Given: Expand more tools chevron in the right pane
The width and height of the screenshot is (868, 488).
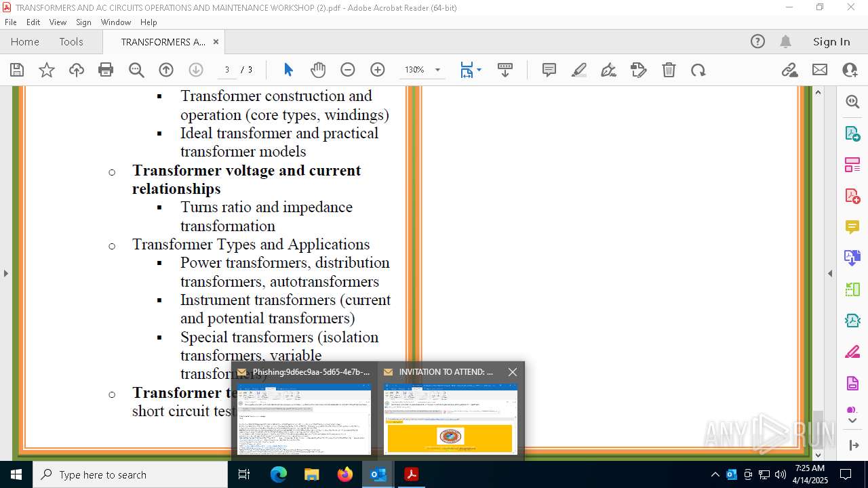Looking at the screenshot, I should 852,420.
